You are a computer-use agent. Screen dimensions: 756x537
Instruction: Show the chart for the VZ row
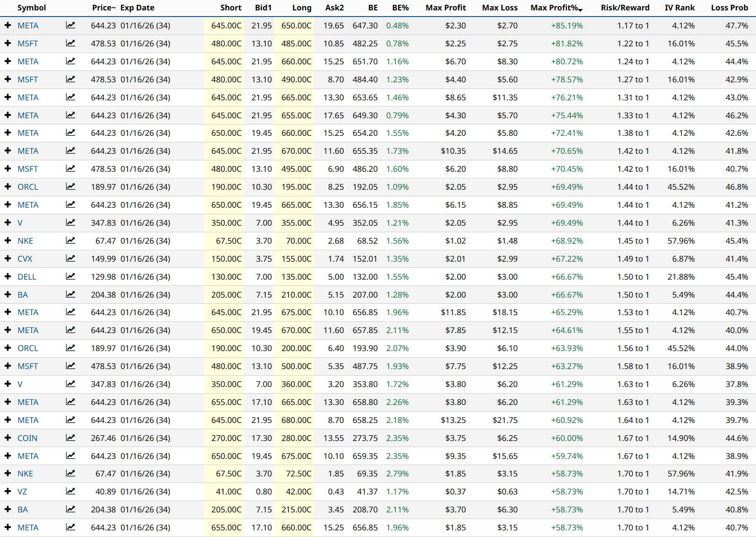70,491
